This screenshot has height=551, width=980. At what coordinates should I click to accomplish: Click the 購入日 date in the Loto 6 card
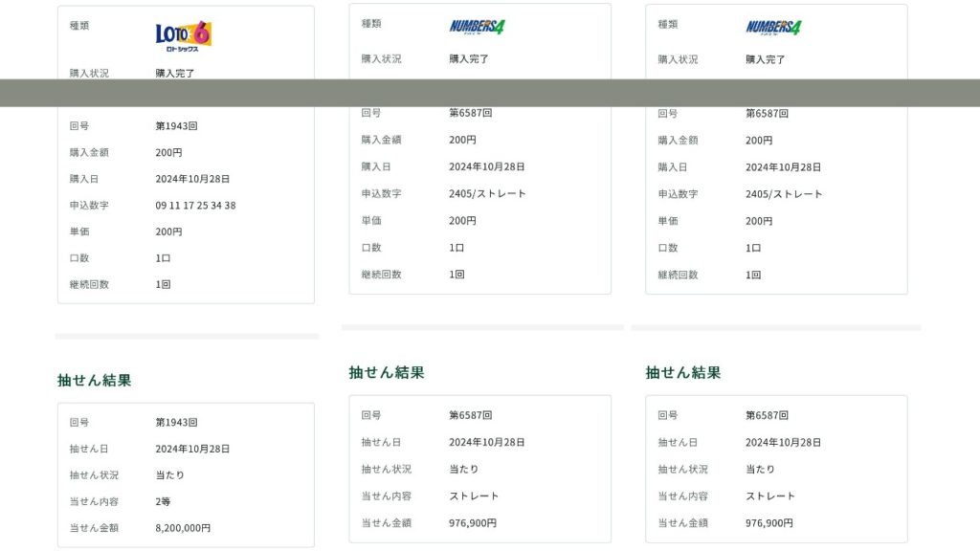[192, 179]
